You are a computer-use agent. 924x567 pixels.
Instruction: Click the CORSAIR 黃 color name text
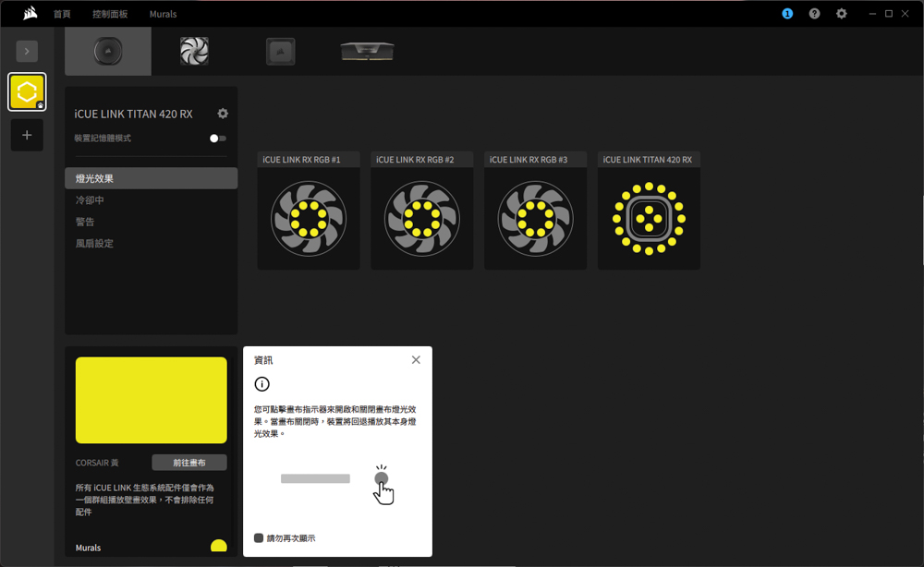(x=97, y=463)
